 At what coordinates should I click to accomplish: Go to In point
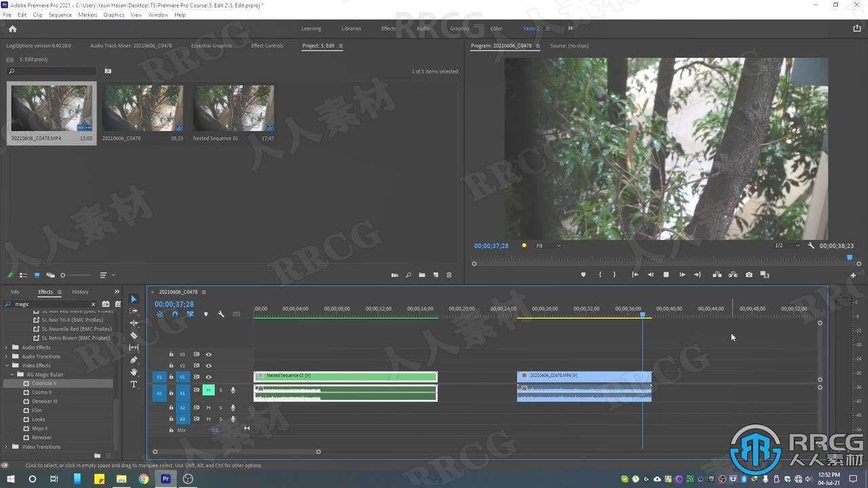(x=635, y=274)
